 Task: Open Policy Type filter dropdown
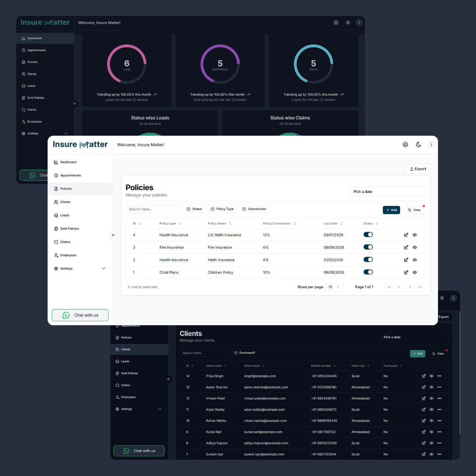point(222,209)
